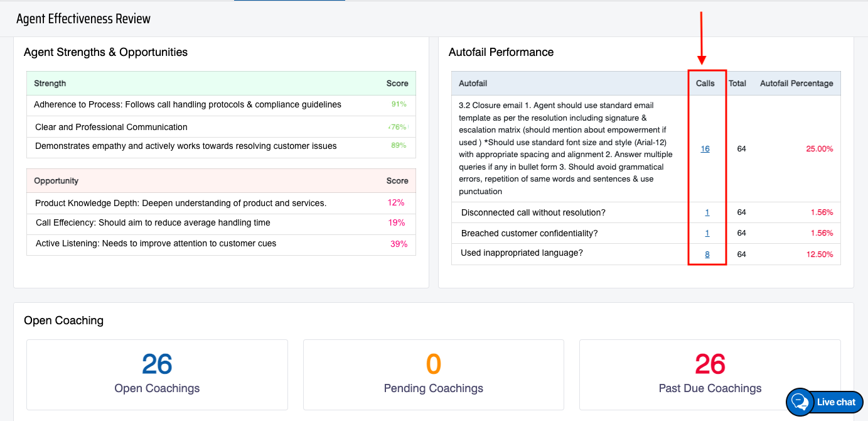Select the 0 Pending Coachings card

[x=433, y=375]
